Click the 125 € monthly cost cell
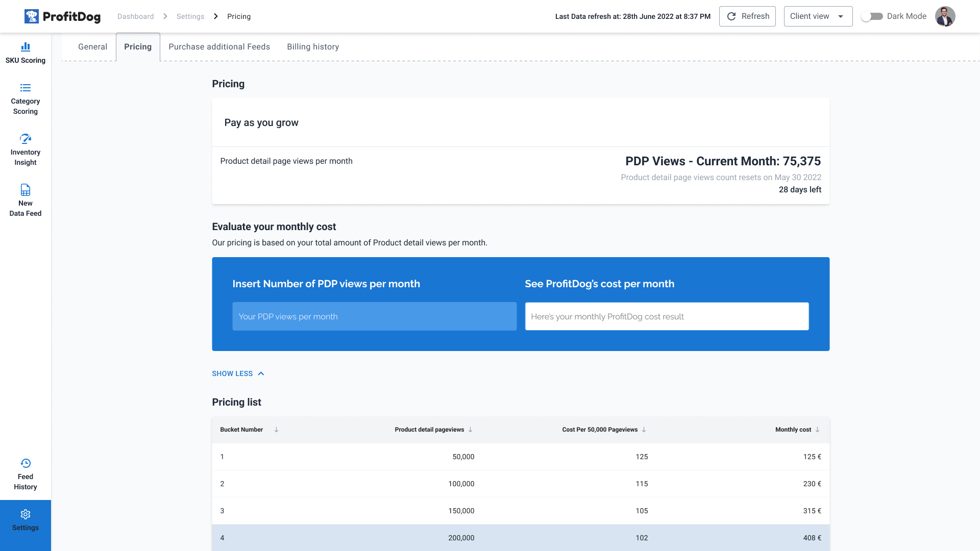 812,457
